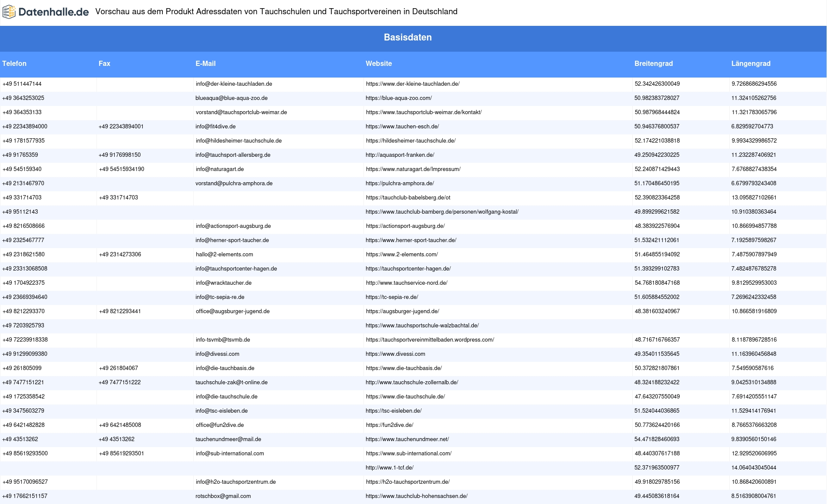Select email info@der-kleine-tauchladen.de
827x504 pixels.
coord(234,84)
